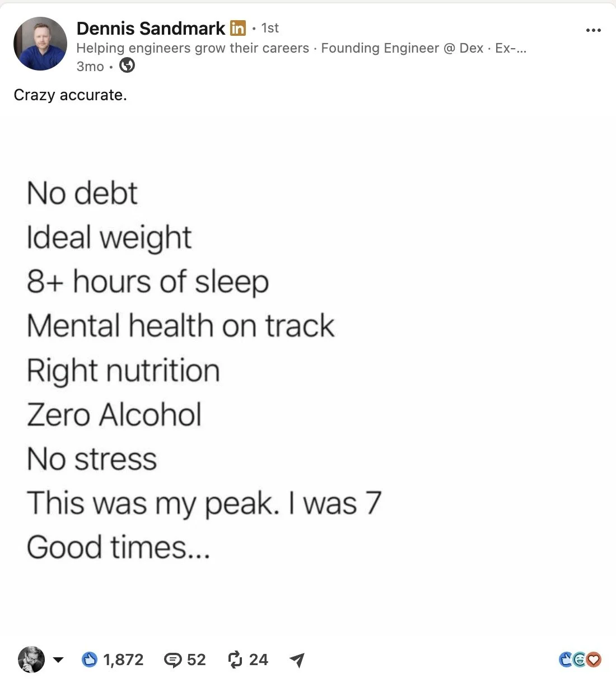616x692 pixels.
Task: Click the repost arrows icon
Action: 235,660
